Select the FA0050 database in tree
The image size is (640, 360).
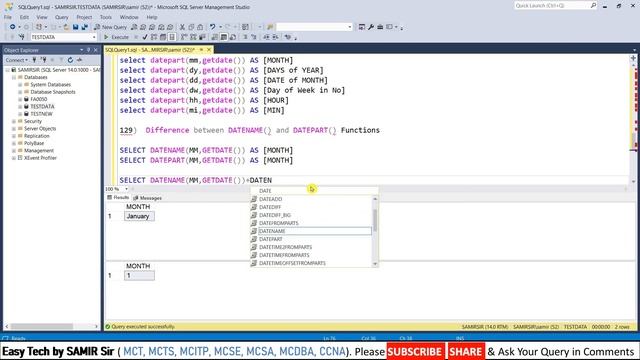click(x=39, y=99)
